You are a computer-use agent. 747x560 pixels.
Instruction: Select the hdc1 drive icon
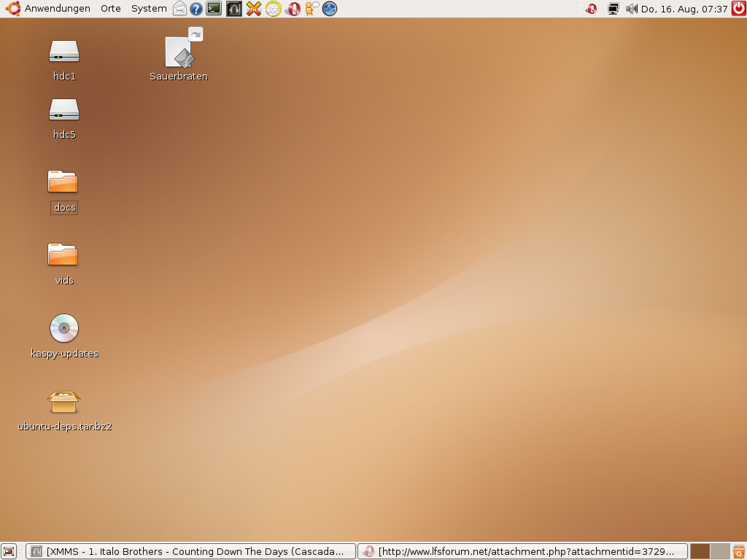[64, 52]
